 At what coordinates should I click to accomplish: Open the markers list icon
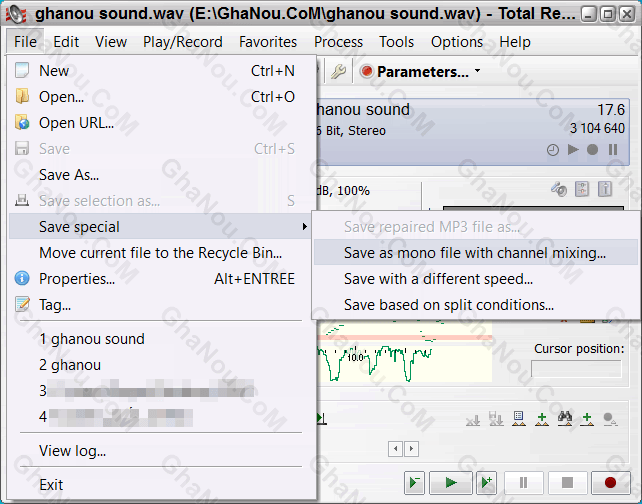tap(519, 419)
